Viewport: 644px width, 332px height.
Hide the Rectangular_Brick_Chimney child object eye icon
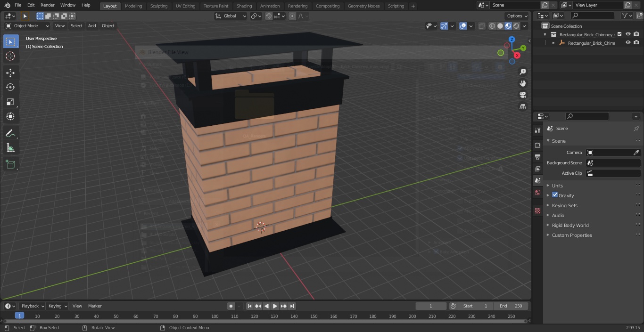(628, 42)
